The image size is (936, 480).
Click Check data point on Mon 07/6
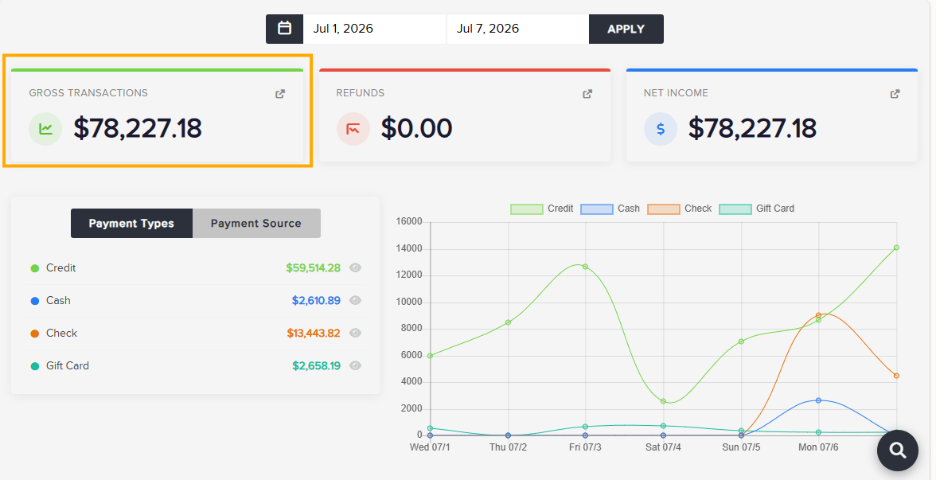(818, 315)
